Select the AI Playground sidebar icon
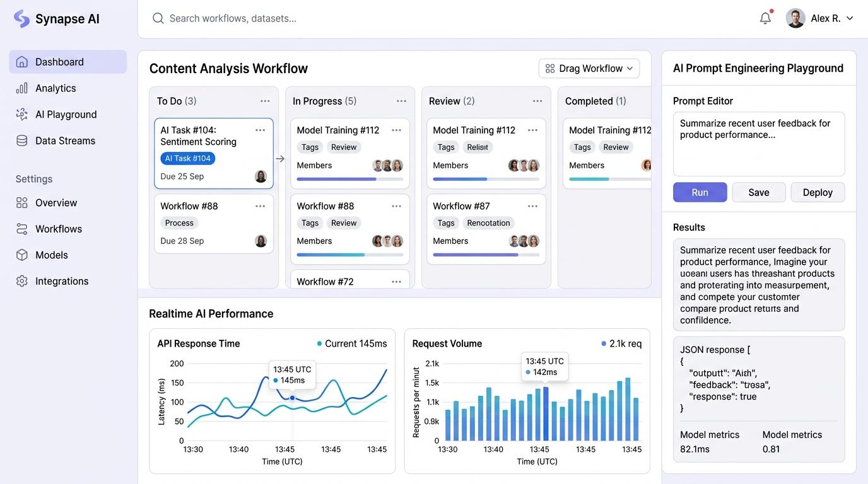 point(22,114)
